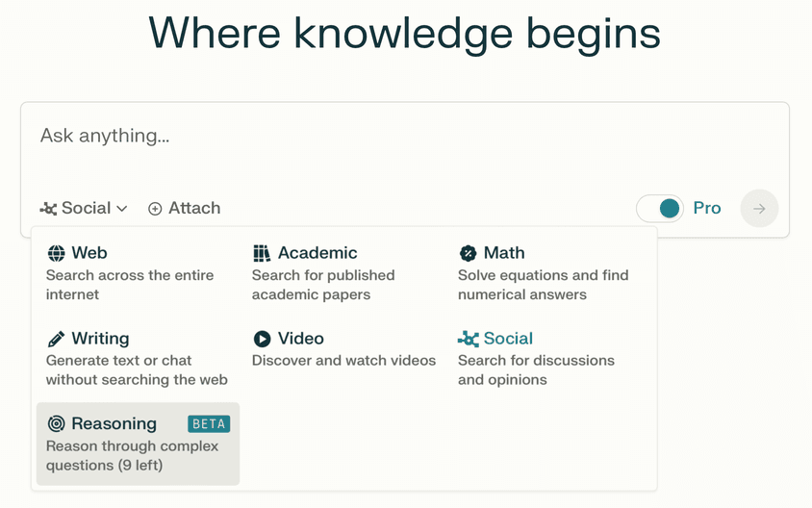Click the Pro label beside the switch
Viewport: 812px width, 508px height.
click(x=707, y=208)
